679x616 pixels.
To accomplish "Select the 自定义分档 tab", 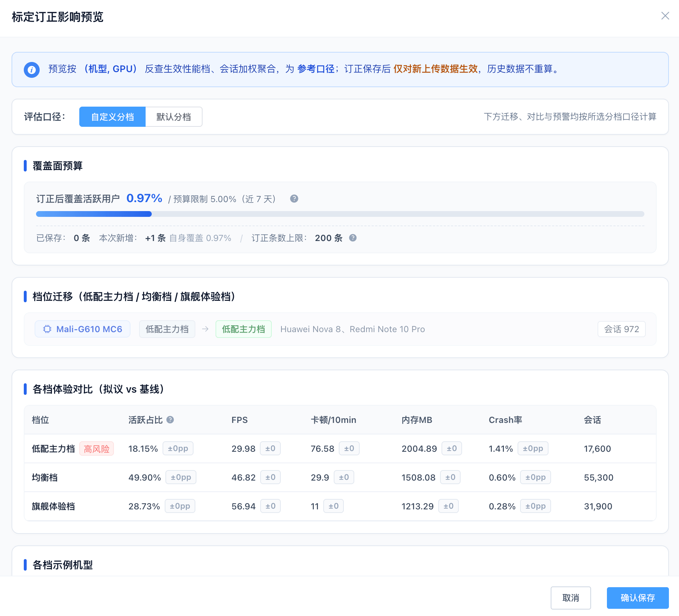I will (x=112, y=117).
